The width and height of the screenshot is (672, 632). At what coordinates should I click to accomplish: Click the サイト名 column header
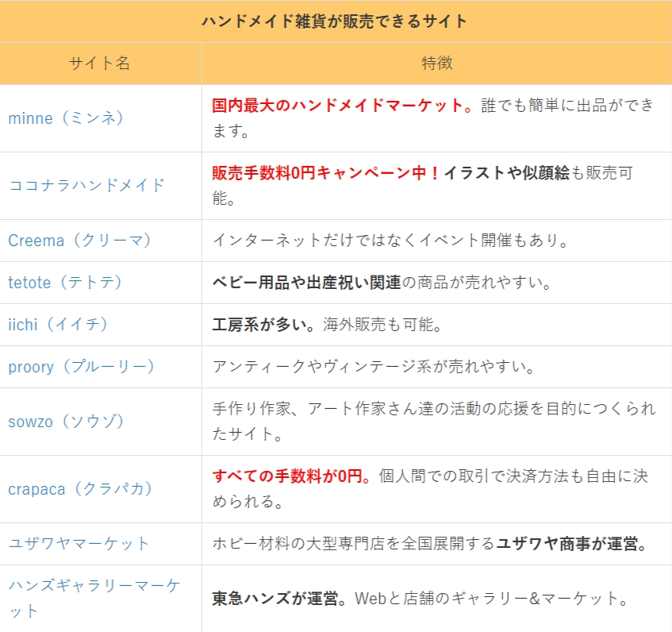coord(100,63)
